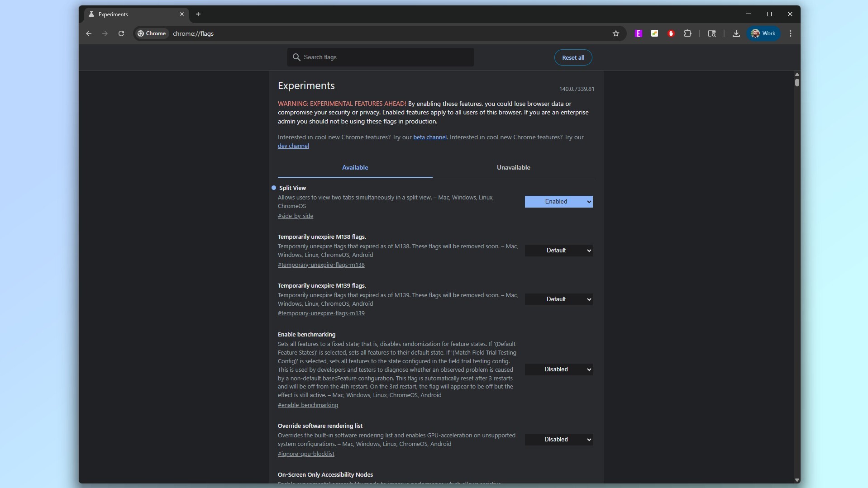
Task: Click the page's vertical scrollbar thumb
Action: [796, 82]
